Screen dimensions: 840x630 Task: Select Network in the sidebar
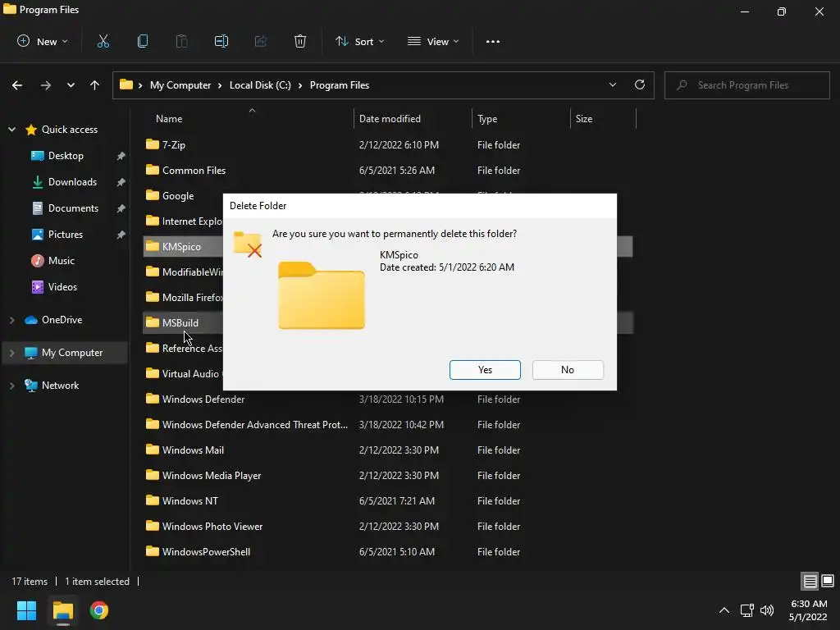tap(60, 386)
